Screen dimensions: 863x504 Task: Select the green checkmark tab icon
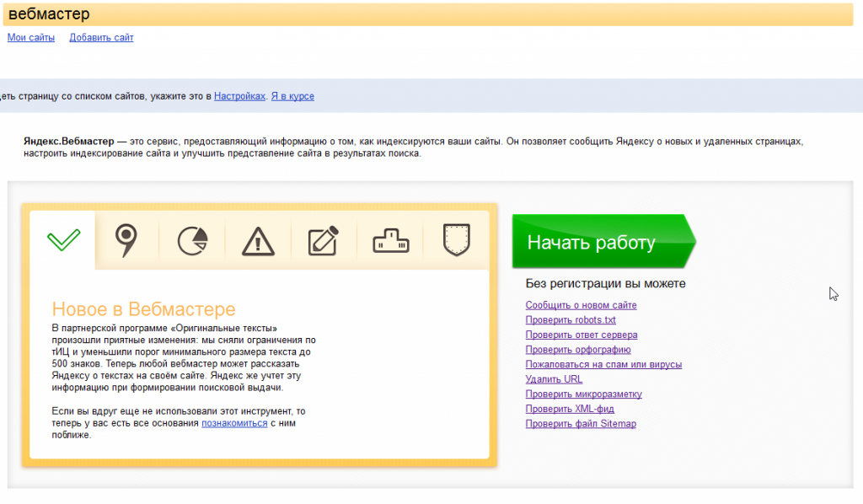click(63, 240)
